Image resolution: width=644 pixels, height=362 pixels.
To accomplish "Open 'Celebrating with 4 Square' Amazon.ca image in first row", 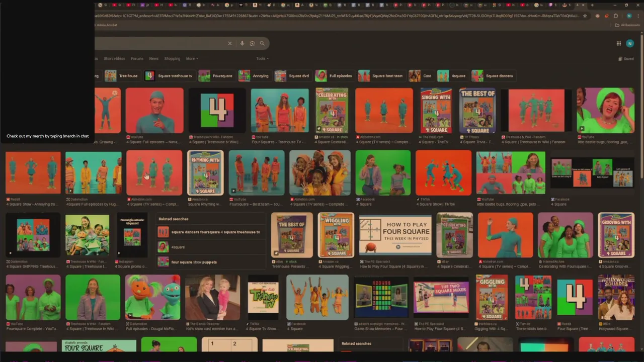I will coord(332,111).
